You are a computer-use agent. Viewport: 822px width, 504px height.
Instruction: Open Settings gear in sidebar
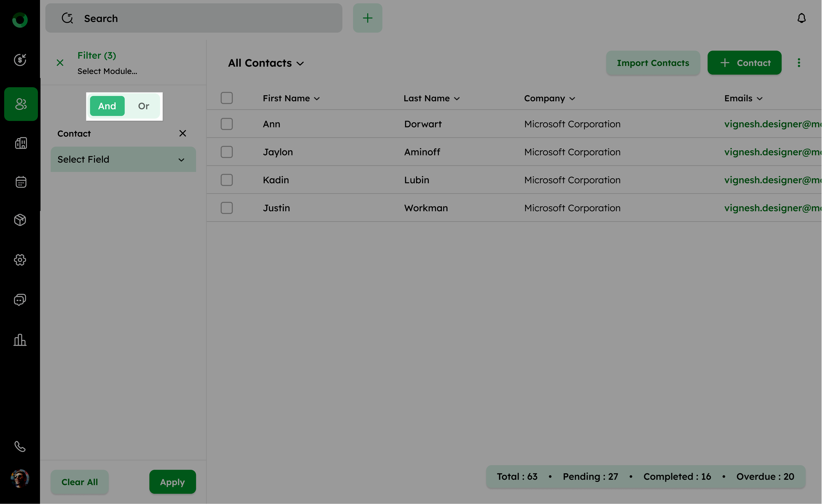(x=20, y=260)
